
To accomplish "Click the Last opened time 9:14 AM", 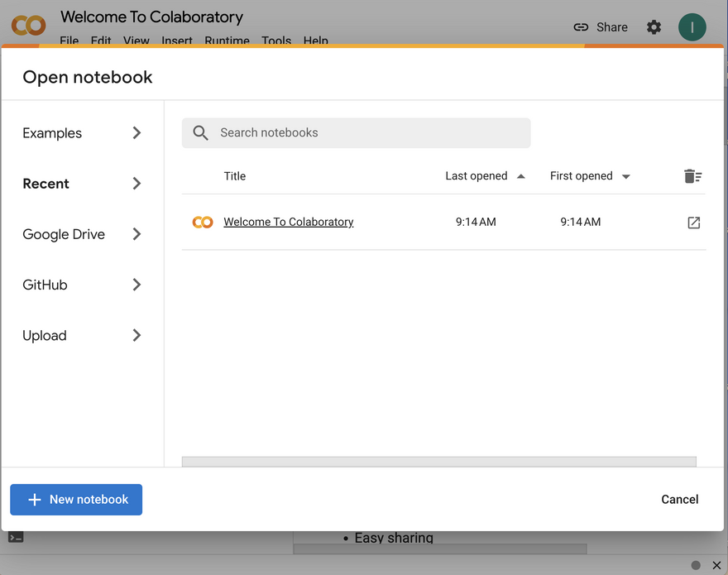I will pos(476,222).
